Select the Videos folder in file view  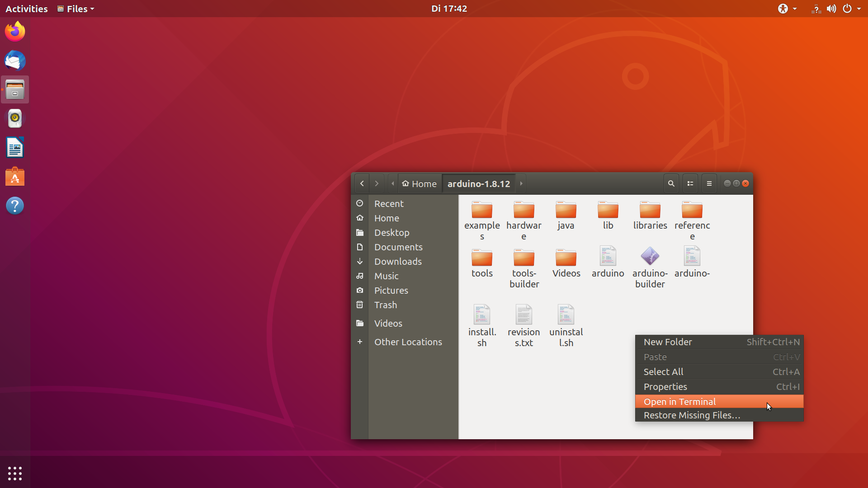[x=566, y=263]
